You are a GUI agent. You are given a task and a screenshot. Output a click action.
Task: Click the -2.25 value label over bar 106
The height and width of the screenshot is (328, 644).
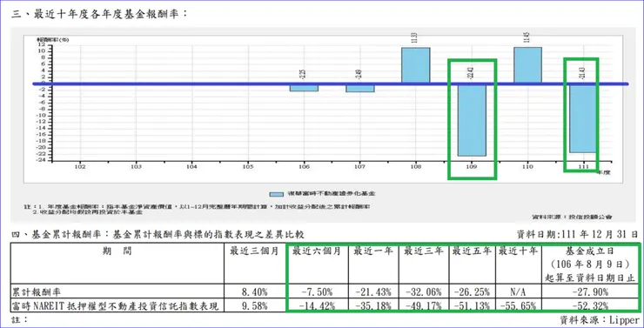304,75
